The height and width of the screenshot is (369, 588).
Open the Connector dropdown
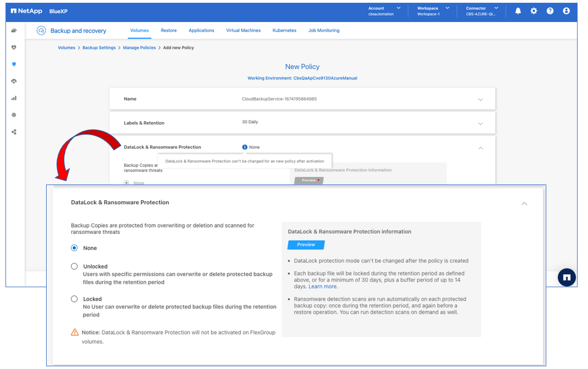pyautogui.click(x=482, y=11)
